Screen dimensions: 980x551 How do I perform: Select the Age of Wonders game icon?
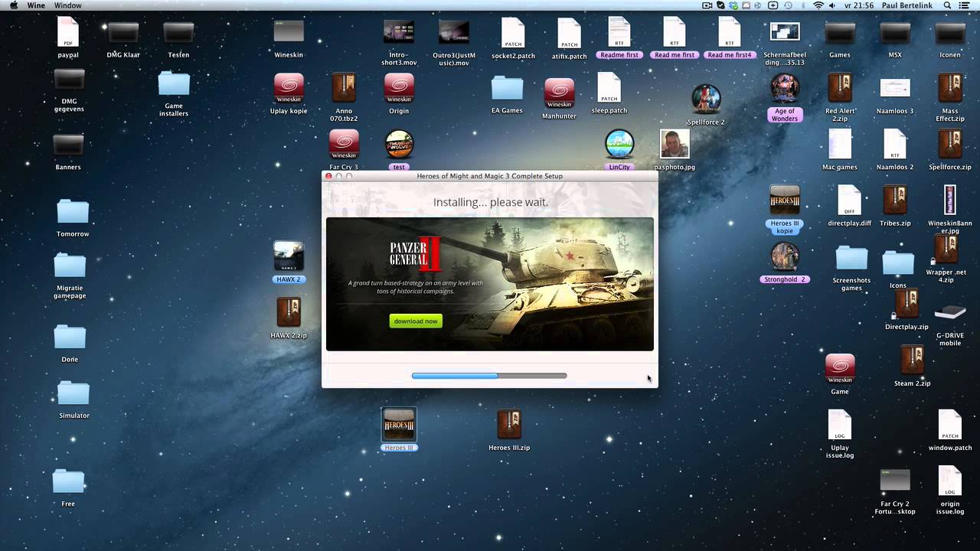785,88
